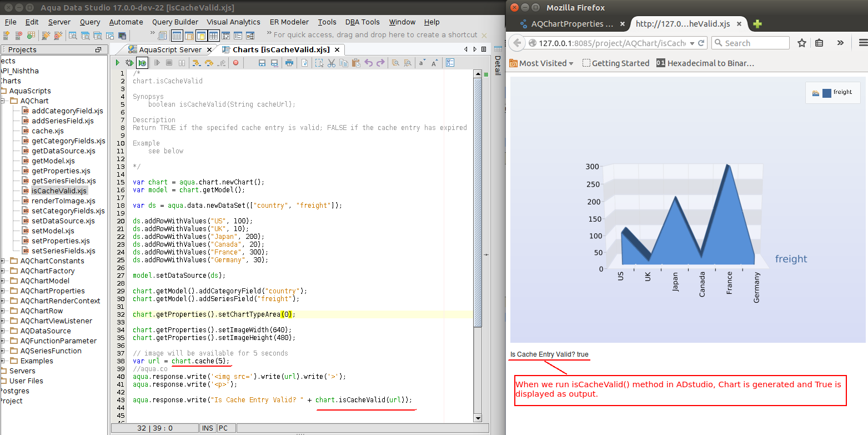Restore the Projects panel with its window icon

pyautogui.click(x=98, y=49)
